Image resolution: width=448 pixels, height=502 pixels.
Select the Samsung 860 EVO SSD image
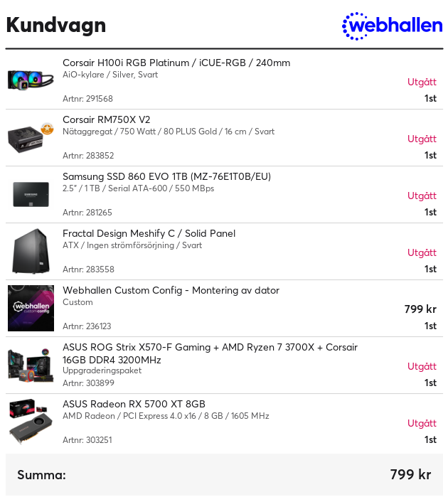(31, 194)
